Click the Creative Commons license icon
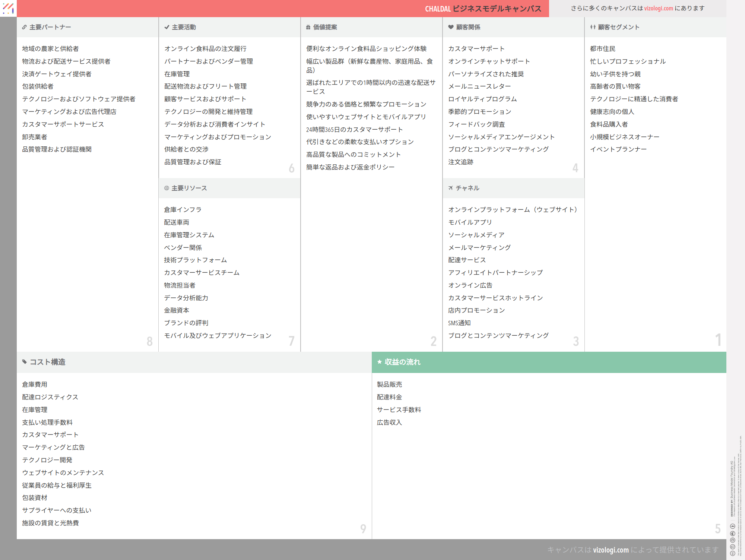The image size is (745, 560). pyautogui.click(x=733, y=553)
